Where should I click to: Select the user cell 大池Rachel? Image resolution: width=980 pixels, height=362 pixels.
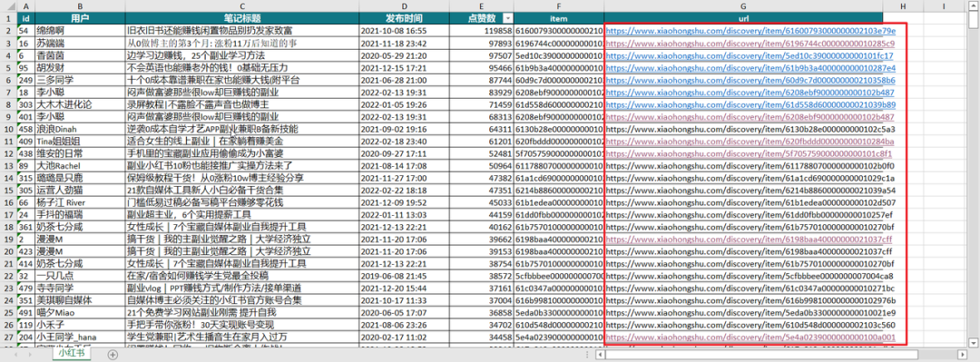(80, 166)
